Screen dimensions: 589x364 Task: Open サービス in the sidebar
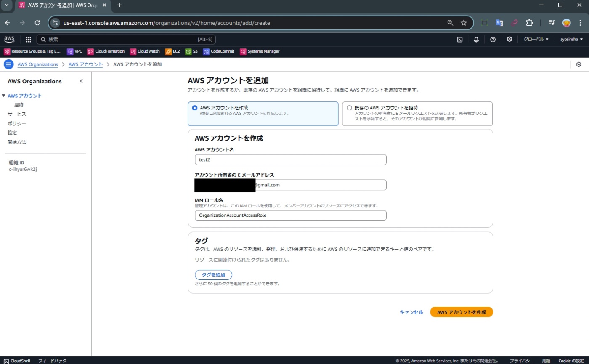17,114
